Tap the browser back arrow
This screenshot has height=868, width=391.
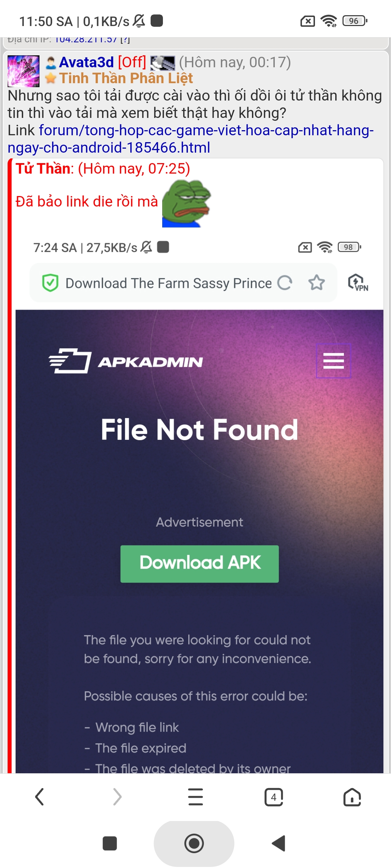click(39, 797)
